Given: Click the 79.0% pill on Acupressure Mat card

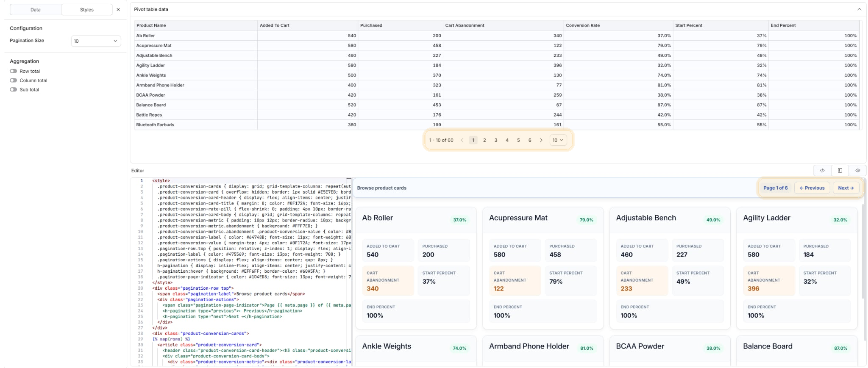Looking at the screenshot, I should (x=587, y=220).
